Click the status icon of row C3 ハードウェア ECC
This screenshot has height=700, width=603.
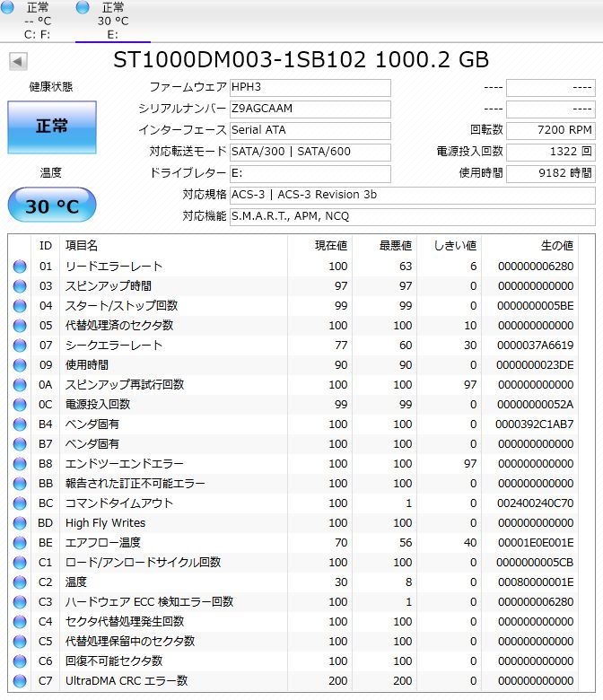pyautogui.click(x=20, y=602)
